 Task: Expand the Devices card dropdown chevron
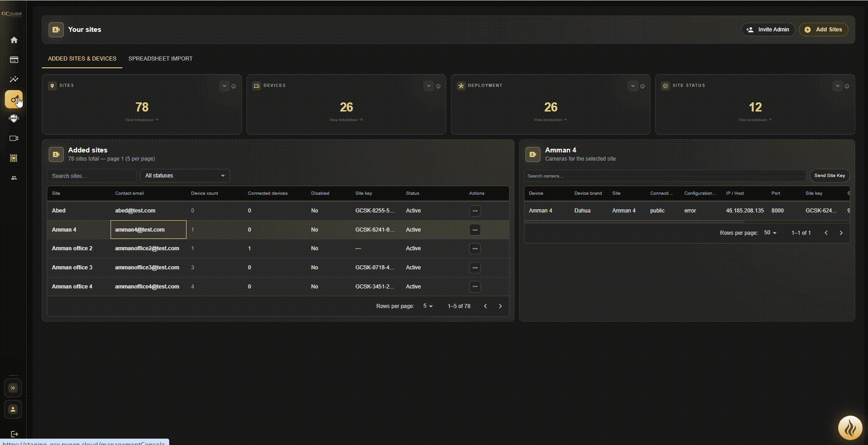tap(429, 86)
